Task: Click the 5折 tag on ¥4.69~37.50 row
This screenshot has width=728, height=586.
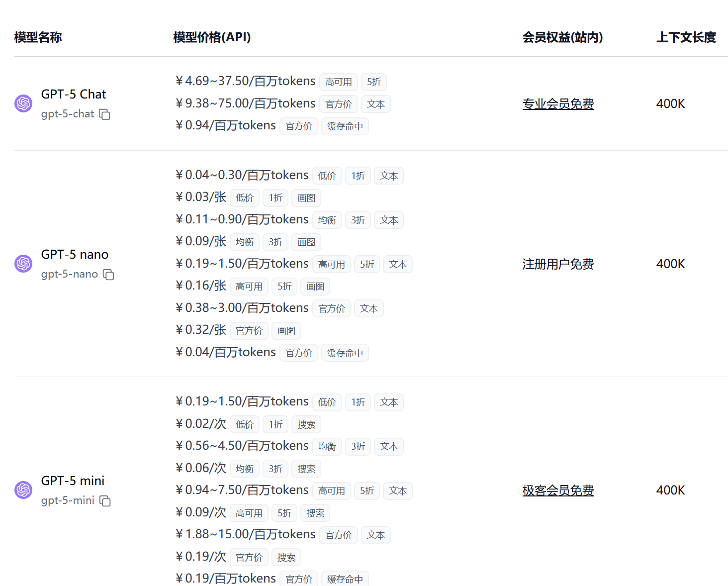Action: [374, 82]
